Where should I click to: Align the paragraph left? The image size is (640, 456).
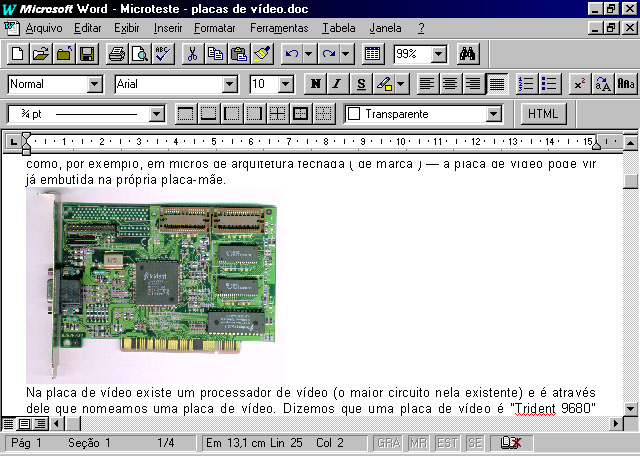tap(427, 84)
